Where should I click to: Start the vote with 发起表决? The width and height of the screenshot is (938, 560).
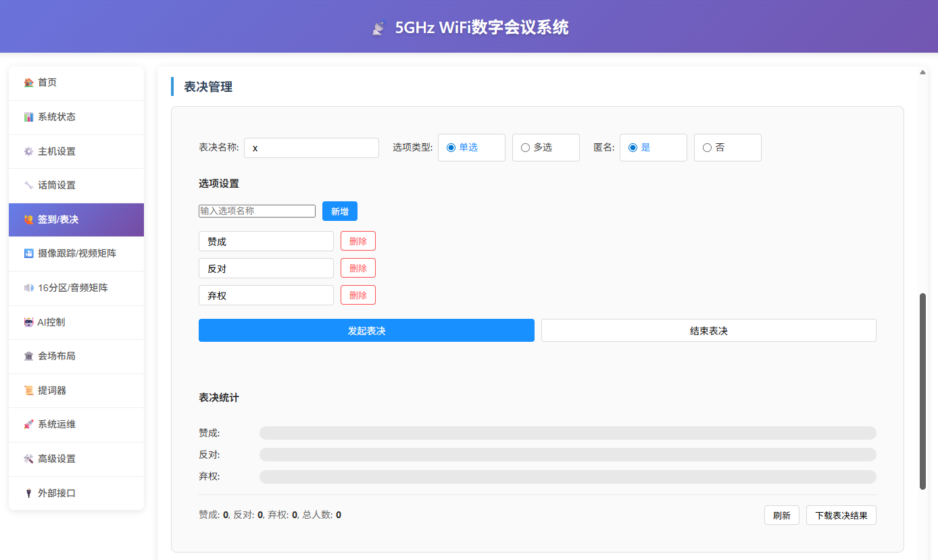[x=366, y=330]
